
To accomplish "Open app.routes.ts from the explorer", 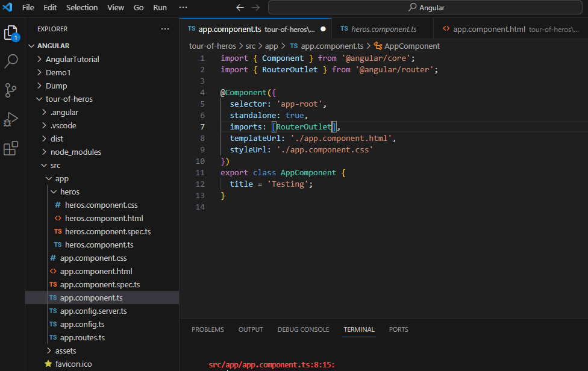I will click(82, 337).
